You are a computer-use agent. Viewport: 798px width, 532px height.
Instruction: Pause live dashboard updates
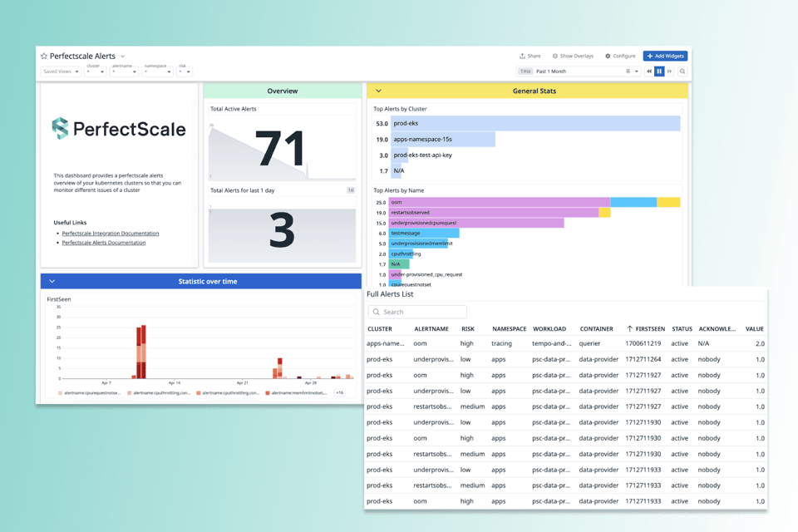tap(659, 71)
